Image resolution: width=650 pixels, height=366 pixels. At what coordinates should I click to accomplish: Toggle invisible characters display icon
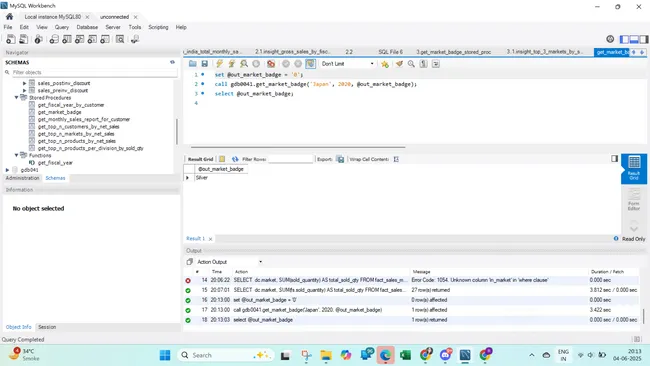(x=423, y=64)
